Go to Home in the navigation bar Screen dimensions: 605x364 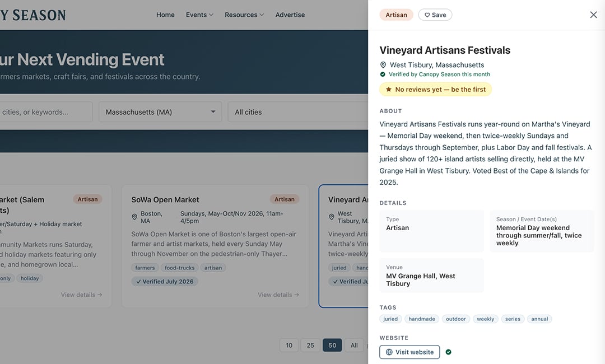(165, 15)
